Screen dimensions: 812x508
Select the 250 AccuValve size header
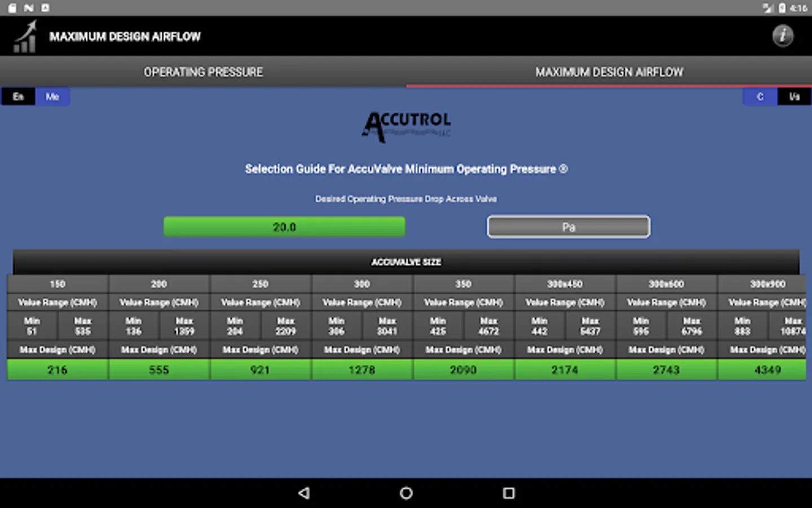[x=261, y=284]
